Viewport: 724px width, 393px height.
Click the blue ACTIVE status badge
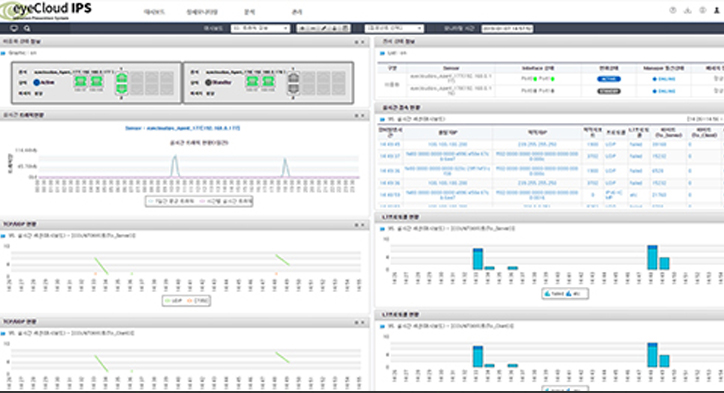click(x=609, y=79)
